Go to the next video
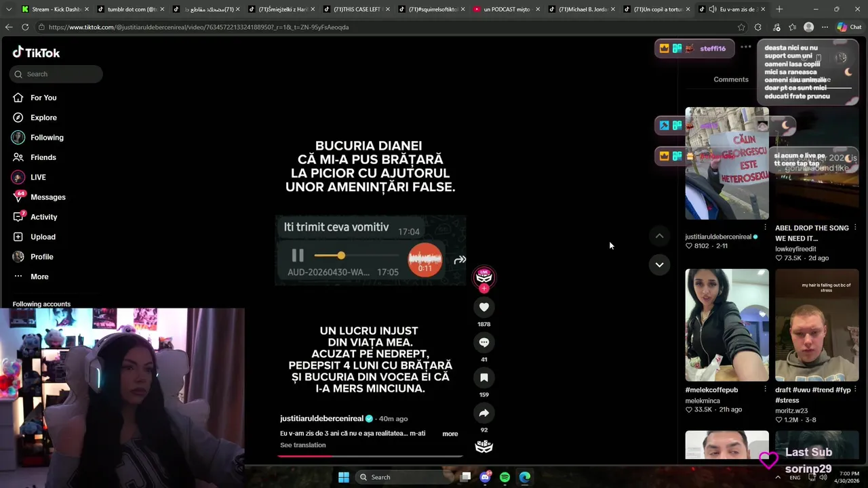The image size is (868, 488). pyautogui.click(x=659, y=264)
